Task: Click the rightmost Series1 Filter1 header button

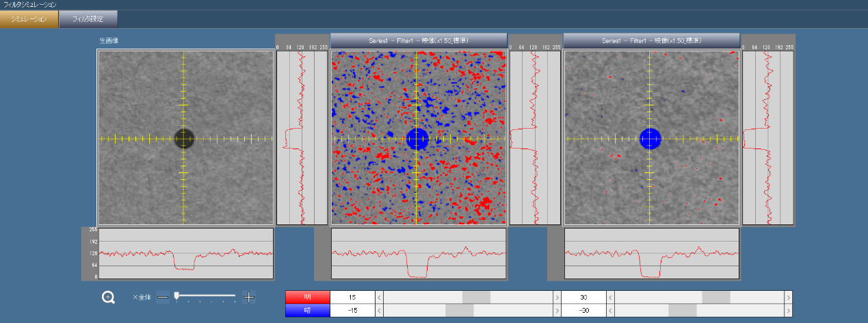Action: coord(651,41)
